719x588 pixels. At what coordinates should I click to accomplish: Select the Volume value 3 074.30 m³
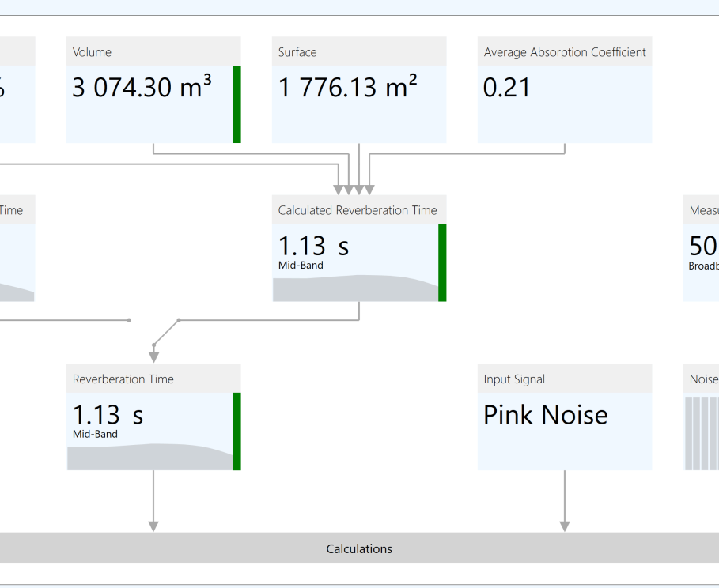(x=142, y=88)
